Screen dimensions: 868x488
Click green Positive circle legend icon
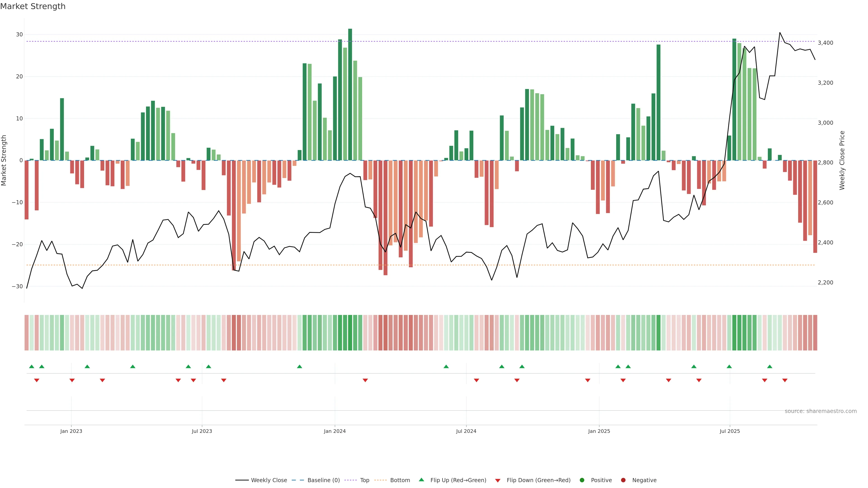coord(582,480)
